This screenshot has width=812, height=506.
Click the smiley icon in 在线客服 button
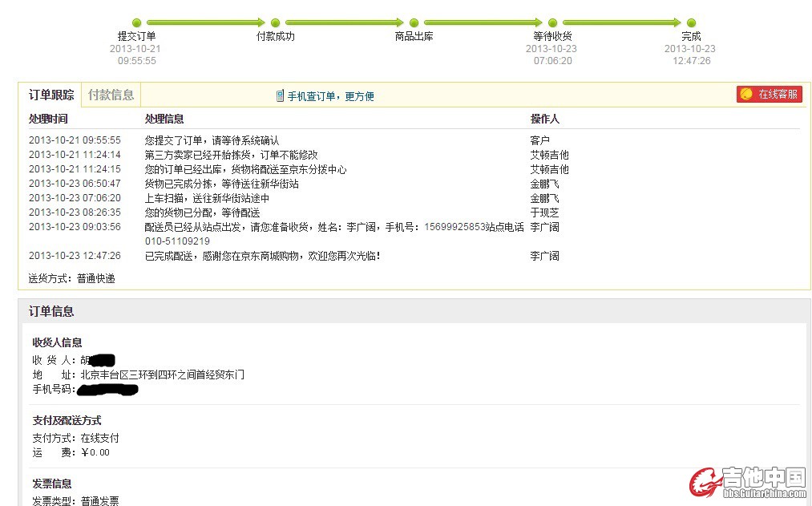point(746,95)
